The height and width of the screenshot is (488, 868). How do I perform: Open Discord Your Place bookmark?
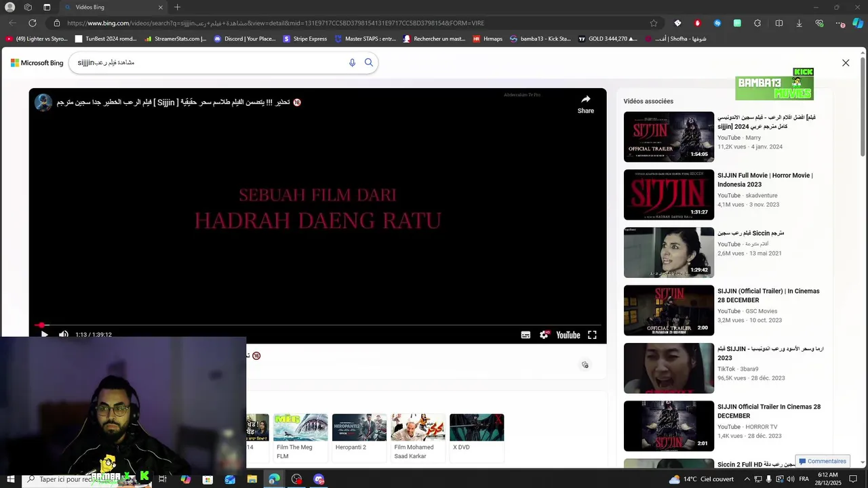point(245,39)
